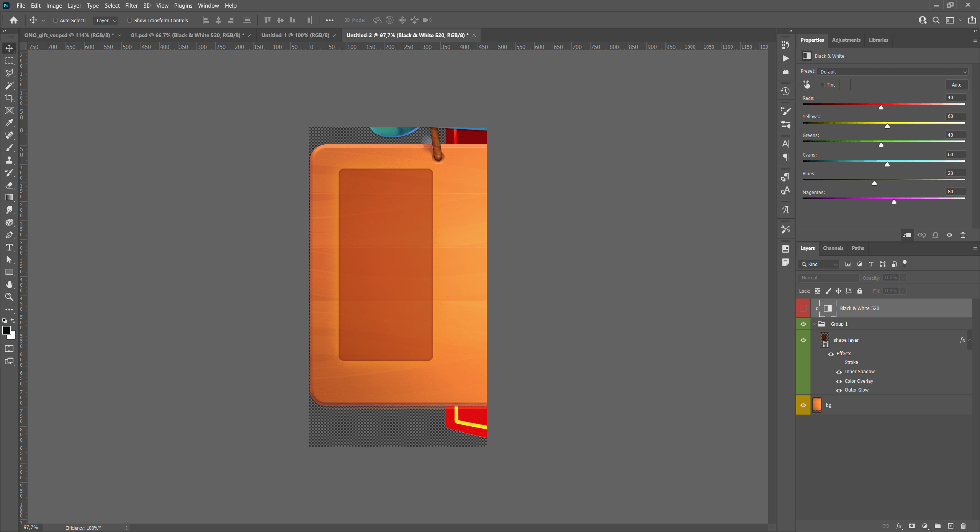Switch to the Adjustments panel tab

846,40
